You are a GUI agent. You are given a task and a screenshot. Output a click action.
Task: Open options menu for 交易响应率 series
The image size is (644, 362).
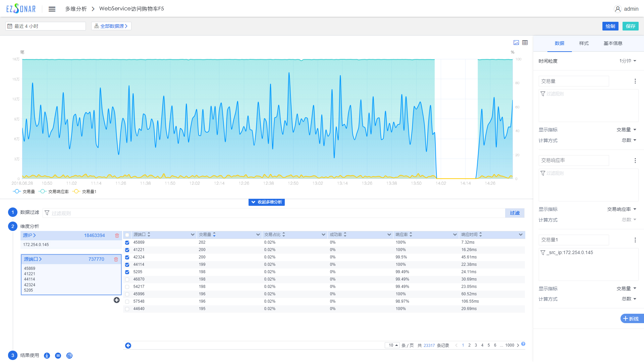click(635, 161)
